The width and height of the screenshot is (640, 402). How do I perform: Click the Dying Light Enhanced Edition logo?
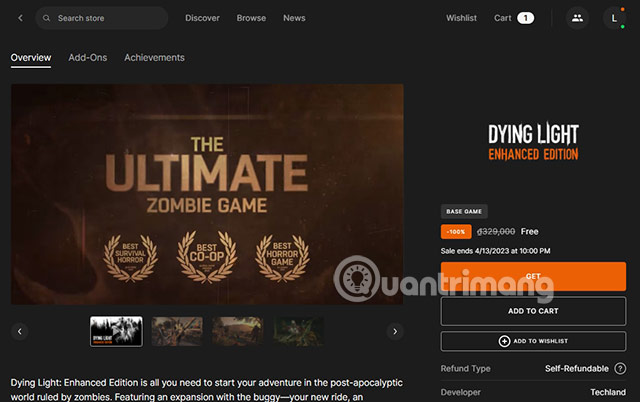pos(533,142)
